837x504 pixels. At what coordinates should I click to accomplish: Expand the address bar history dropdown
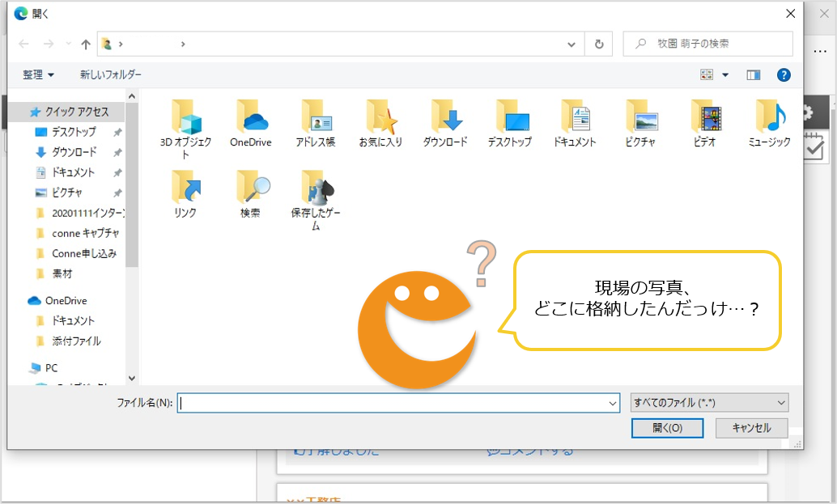(571, 44)
